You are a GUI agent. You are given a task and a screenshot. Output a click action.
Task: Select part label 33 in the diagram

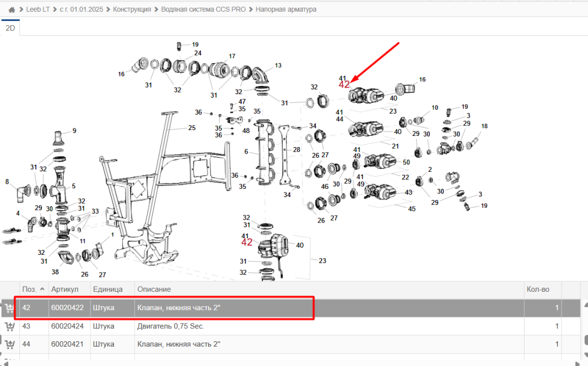[95, 212]
